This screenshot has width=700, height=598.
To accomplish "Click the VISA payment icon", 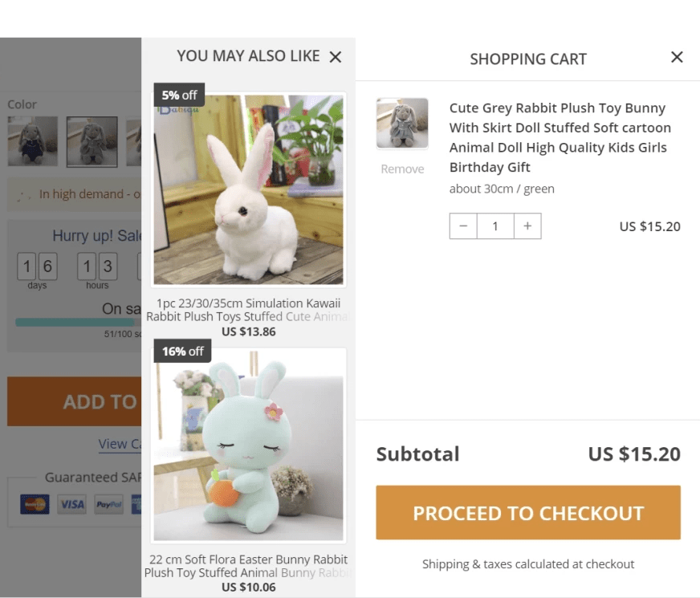I will [x=71, y=505].
